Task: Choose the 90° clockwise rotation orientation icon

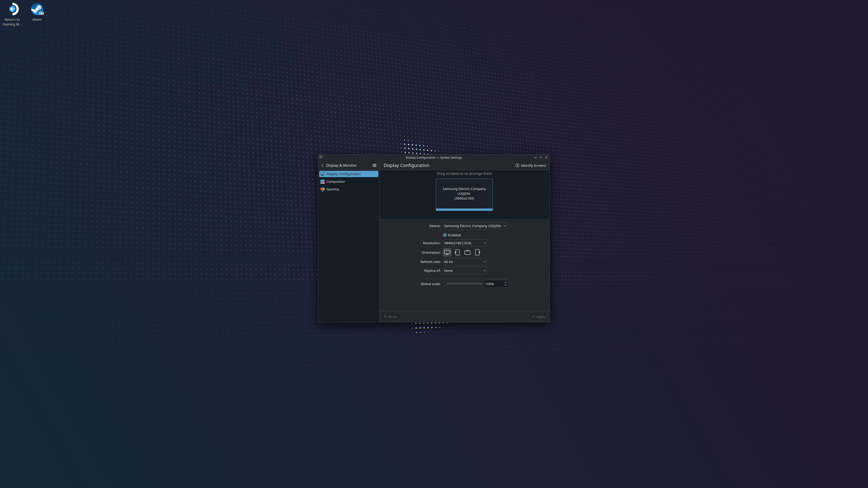Action: pos(457,252)
